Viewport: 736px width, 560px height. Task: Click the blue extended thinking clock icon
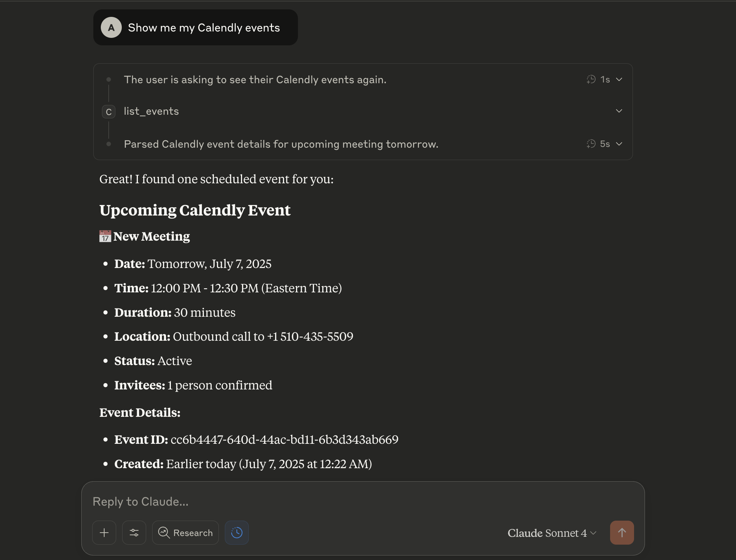coord(236,533)
